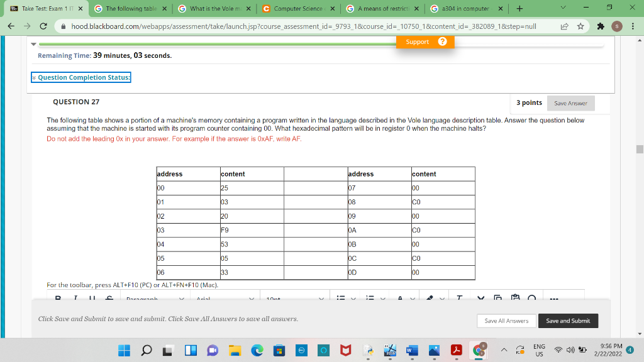Click the scrollbar down arrow
Screen dimensions: 644x362
[640, 334]
